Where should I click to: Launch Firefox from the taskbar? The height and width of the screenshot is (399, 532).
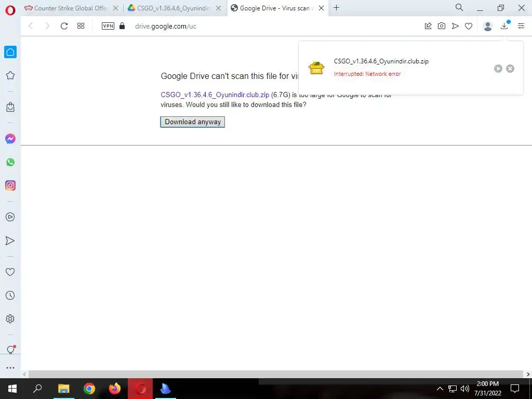coord(115,389)
